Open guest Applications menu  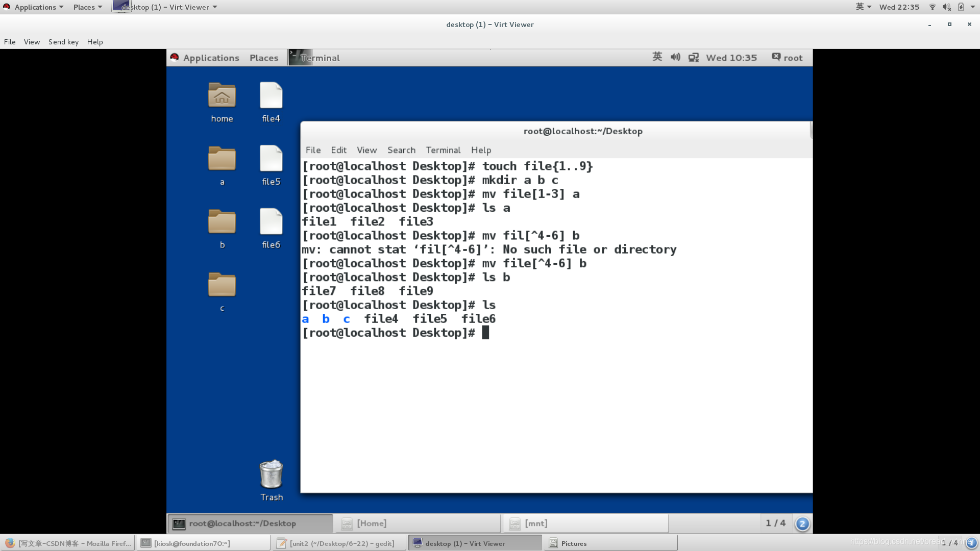211,58
